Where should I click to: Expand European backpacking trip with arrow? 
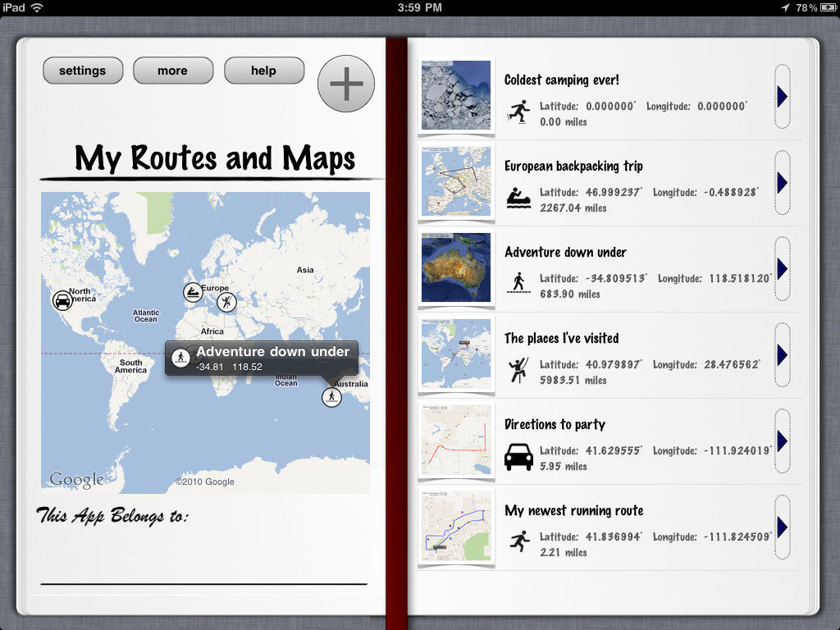point(782,183)
